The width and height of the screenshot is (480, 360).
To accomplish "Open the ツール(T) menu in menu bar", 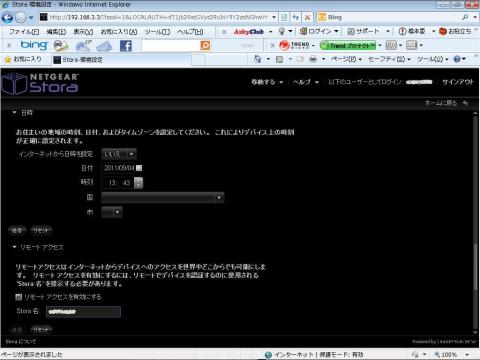I will pos(157,32).
